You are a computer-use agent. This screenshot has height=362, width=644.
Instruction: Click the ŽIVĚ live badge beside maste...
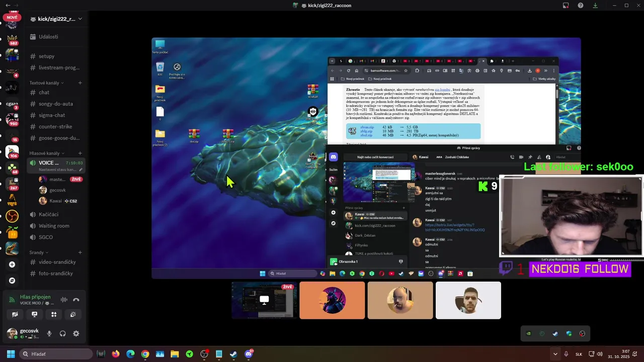coord(76,179)
